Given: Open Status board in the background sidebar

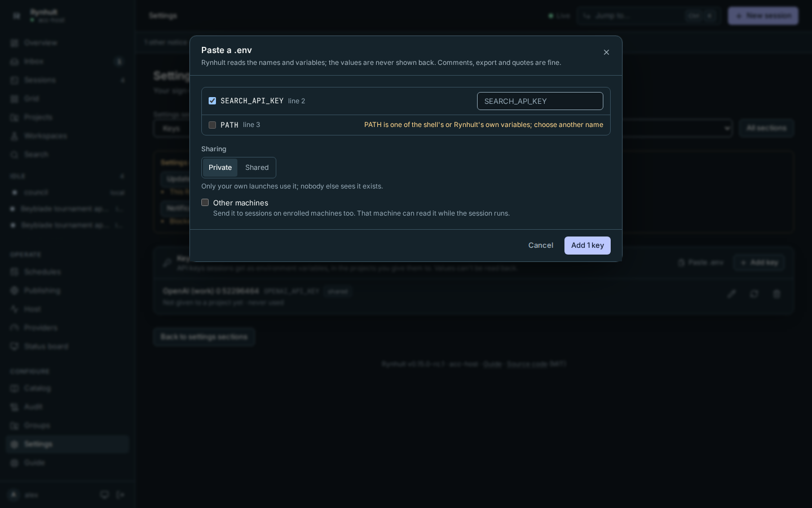Looking at the screenshot, I should coord(68,347).
